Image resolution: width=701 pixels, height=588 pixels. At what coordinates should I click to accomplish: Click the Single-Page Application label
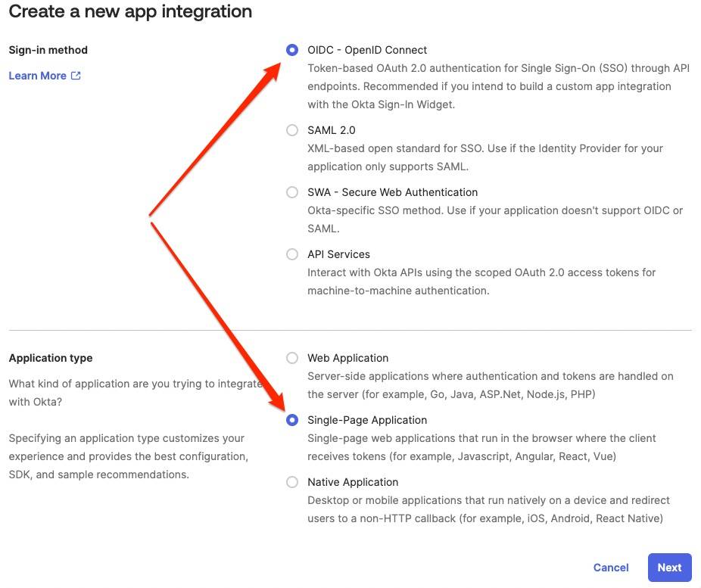pyautogui.click(x=367, y=420)
